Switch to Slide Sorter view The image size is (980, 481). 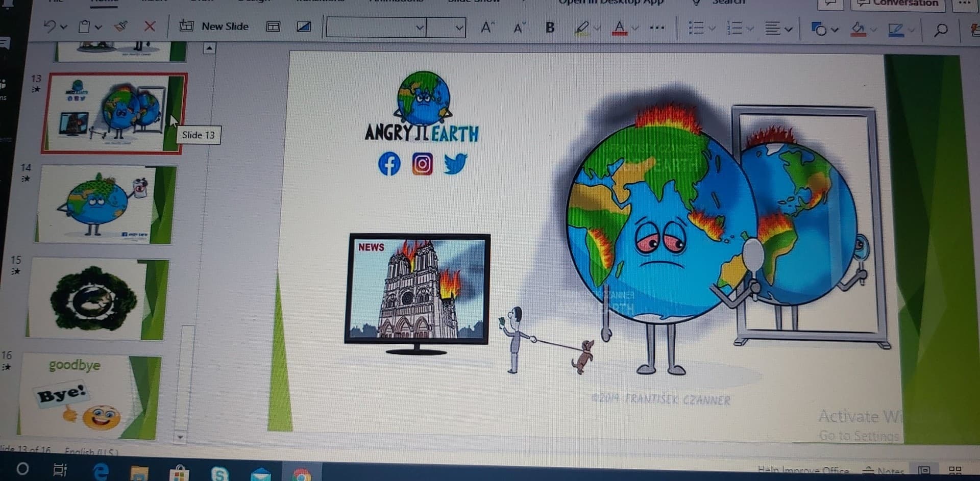click(x=955, y=470)
